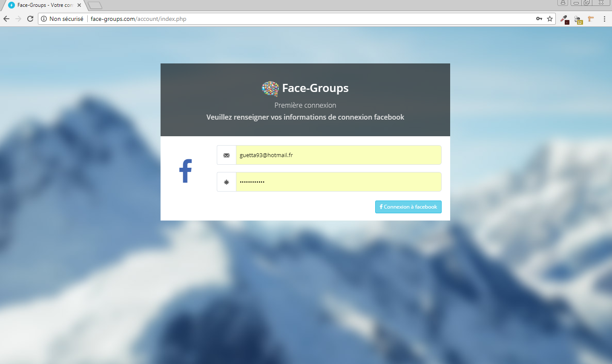Open the extension showing badge 12
This screenshot has height=364, width=612.
(x=578, y=19)
